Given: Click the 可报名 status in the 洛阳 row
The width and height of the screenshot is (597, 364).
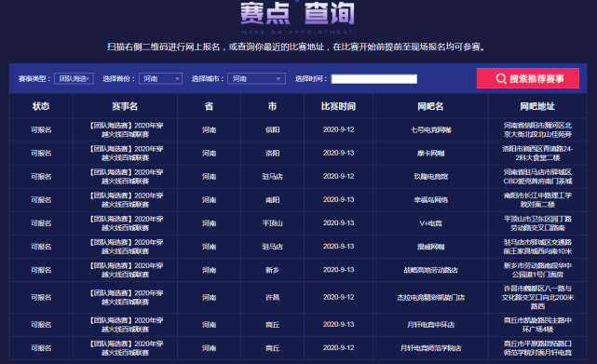Looking at the screenshot, I should click(41, 153).
